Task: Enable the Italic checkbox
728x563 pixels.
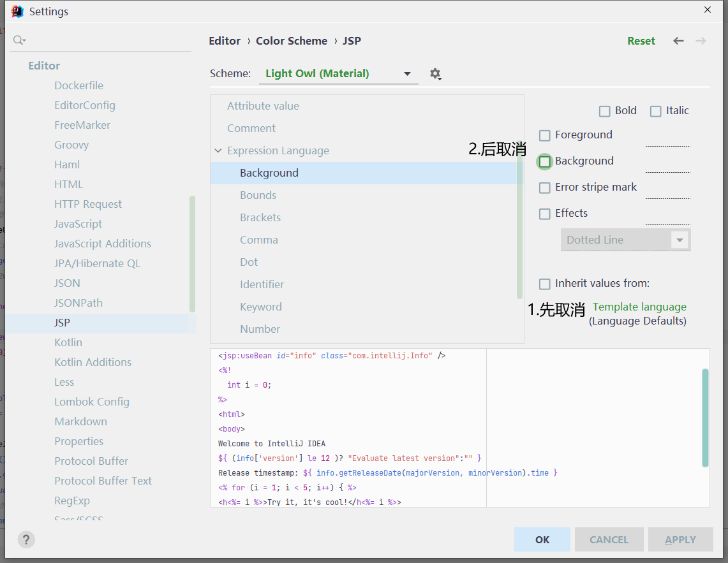Action: 655,112
